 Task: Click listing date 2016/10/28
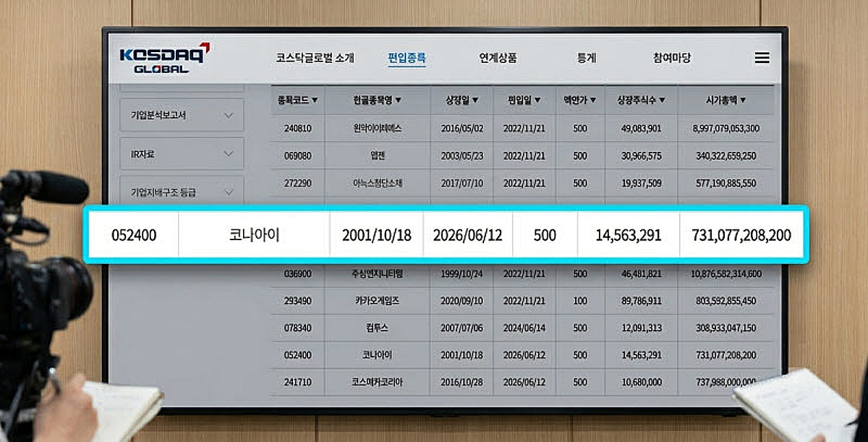tap(462, 382)
